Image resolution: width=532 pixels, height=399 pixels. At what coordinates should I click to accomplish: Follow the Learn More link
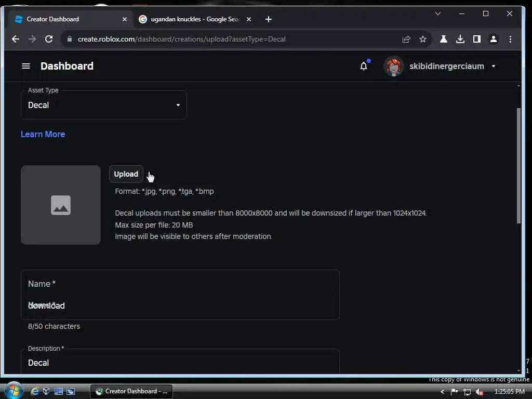click(x=43, y=134)
